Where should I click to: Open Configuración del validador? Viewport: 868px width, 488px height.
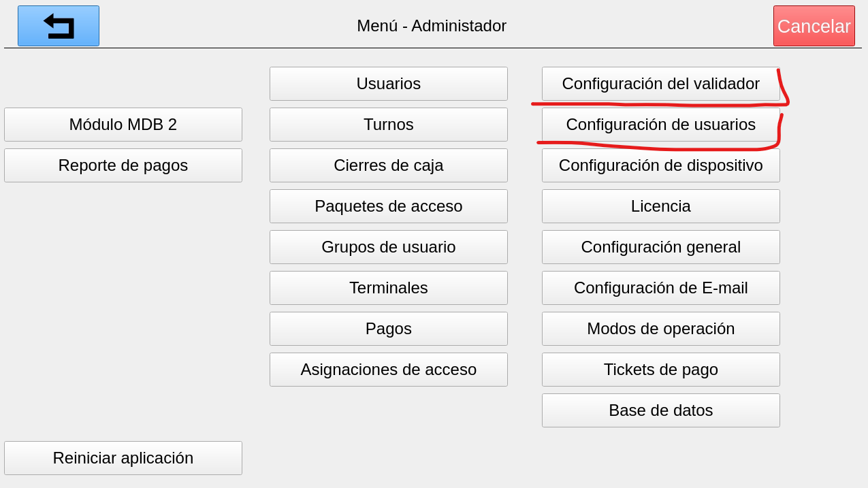coord(660,84)
